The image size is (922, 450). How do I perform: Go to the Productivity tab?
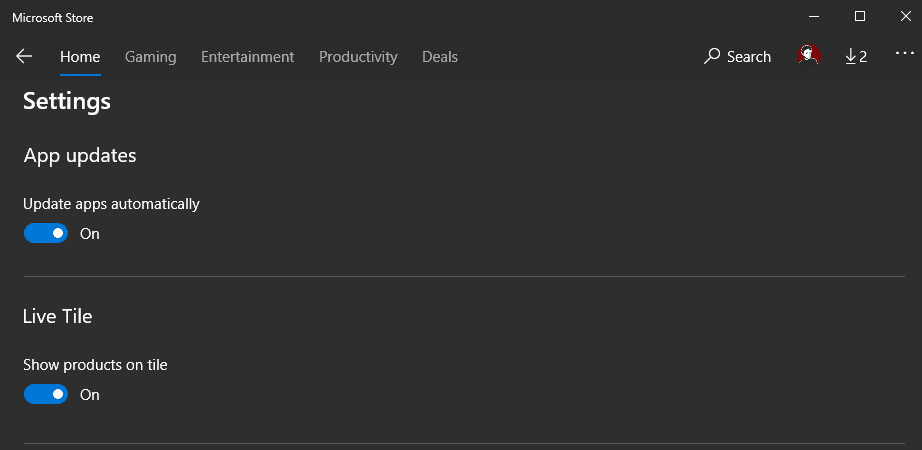point(358,57)
